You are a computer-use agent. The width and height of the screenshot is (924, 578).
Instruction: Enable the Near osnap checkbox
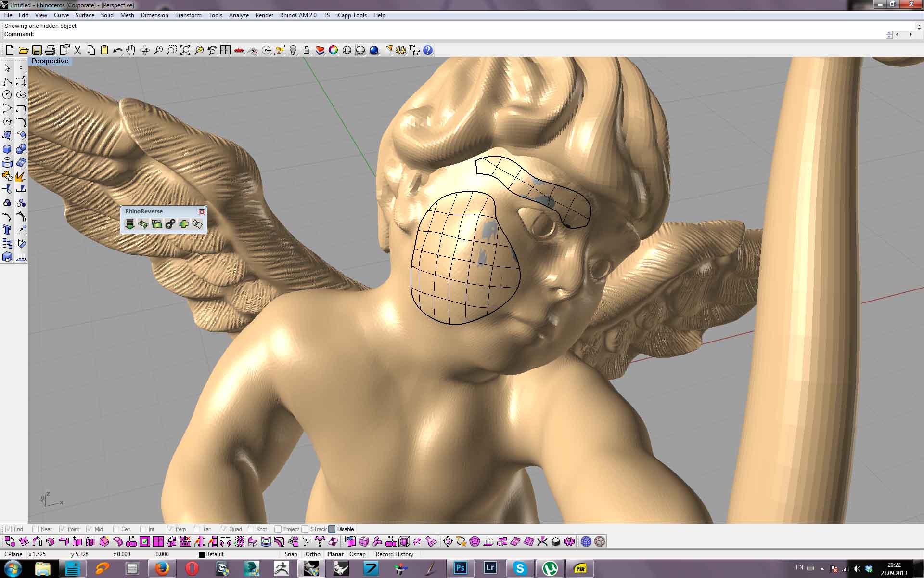tap(35, 529)
